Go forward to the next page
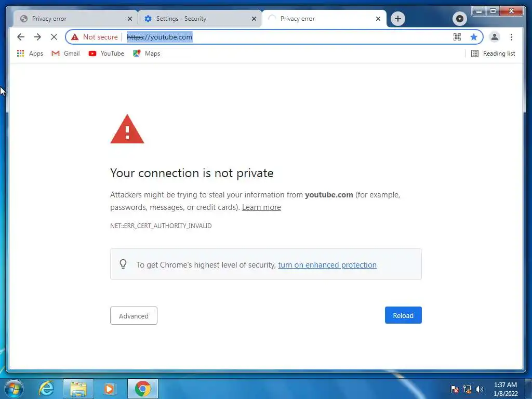 click(37, 37)
